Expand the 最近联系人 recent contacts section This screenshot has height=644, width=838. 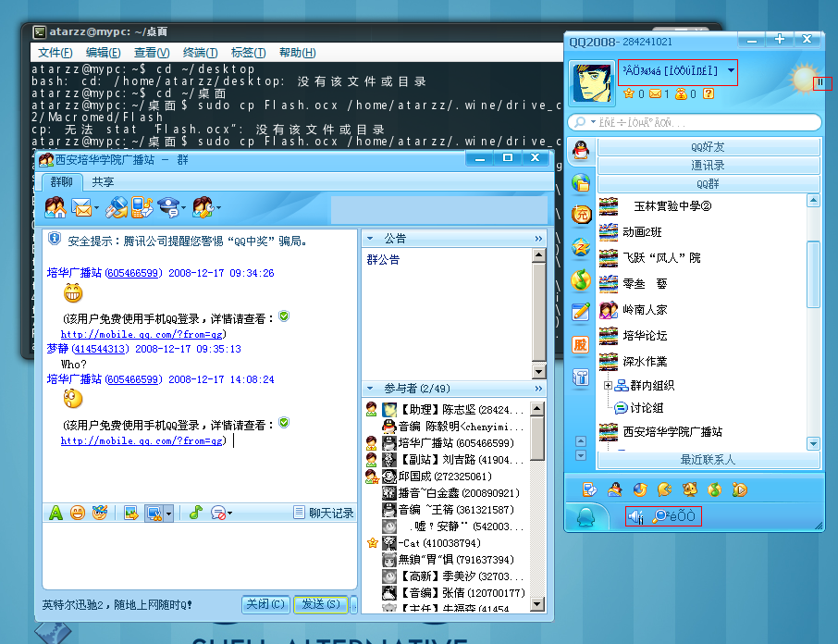[709, 460]
